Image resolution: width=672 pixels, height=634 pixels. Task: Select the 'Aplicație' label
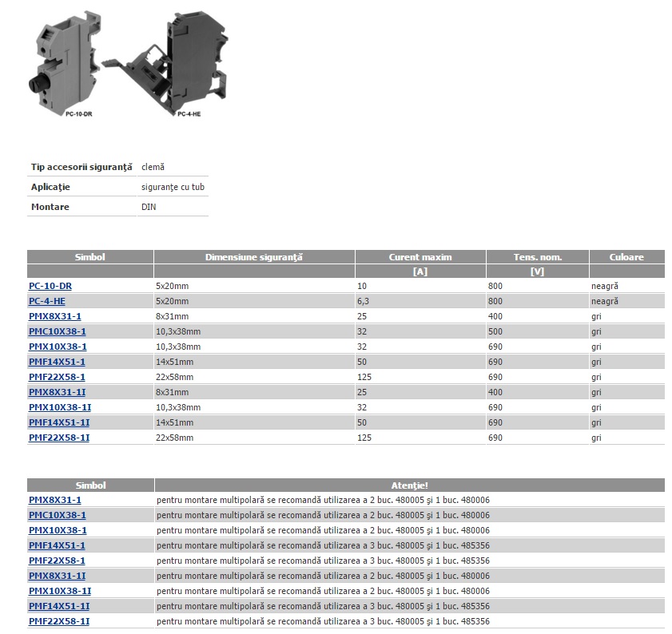50,187
